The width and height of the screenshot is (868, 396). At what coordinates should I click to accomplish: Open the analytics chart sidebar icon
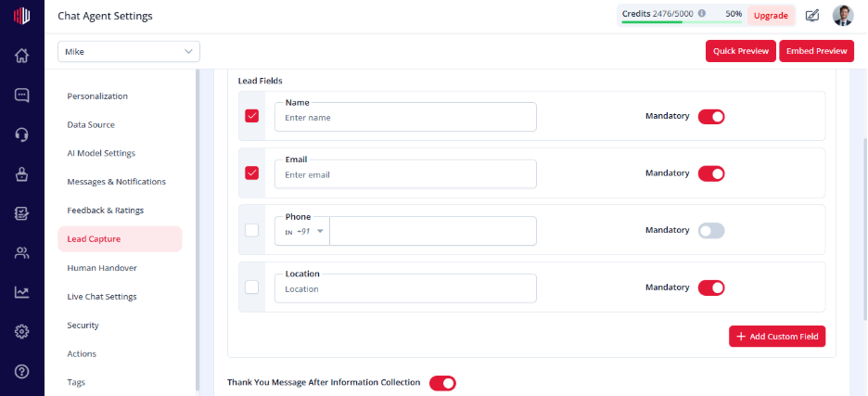coord(21,292)
